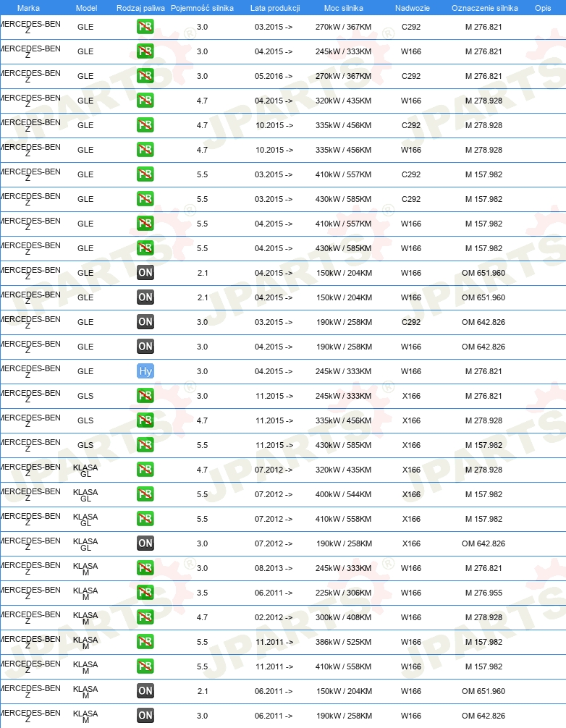The height and width of the screenshot is (728, 566).
Task: Click petrol icon of KLASA GL 4.7 row
Action: [145, 470]
